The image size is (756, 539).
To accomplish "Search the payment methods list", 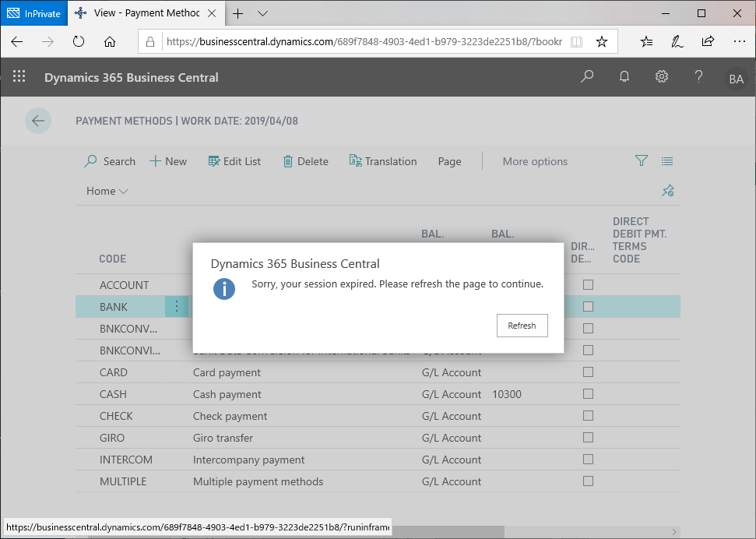I will pos(110,161).
